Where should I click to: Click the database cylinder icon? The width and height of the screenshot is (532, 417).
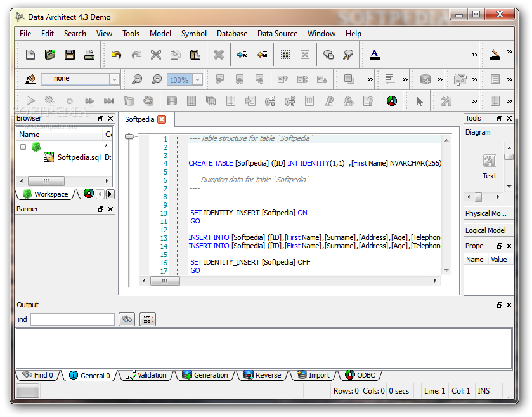coord(172,101)
